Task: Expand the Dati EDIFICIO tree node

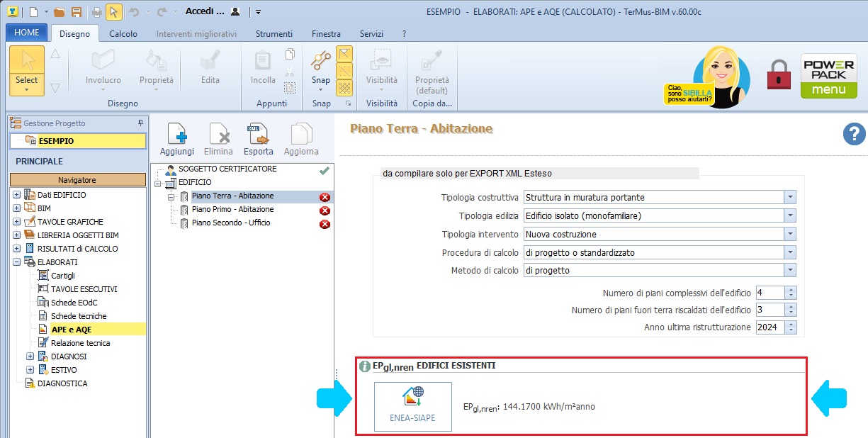Action: point(17,195)
